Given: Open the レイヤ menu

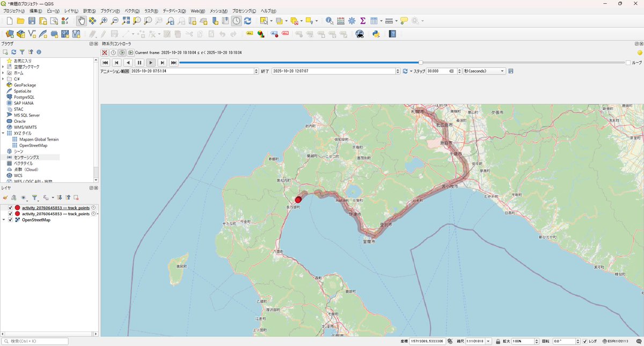Looking at the screenshot, I should click(x=71, y=11).
